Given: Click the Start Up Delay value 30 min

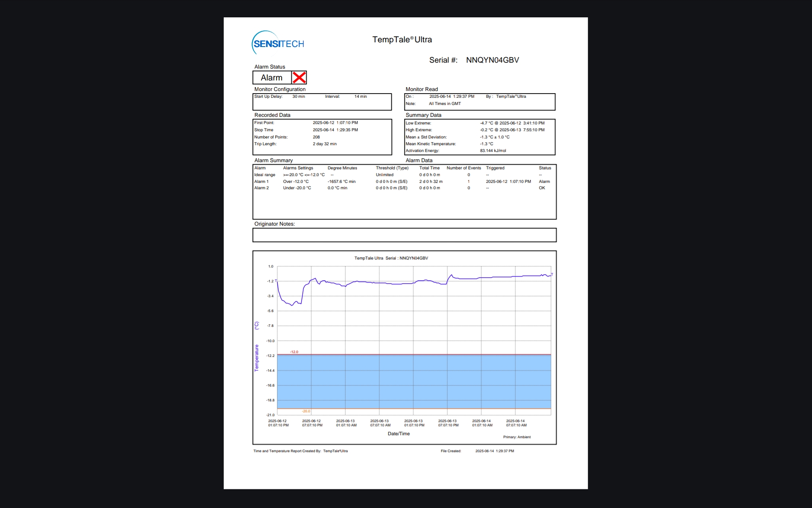Looking at the screenshot, I should [299, 97].
